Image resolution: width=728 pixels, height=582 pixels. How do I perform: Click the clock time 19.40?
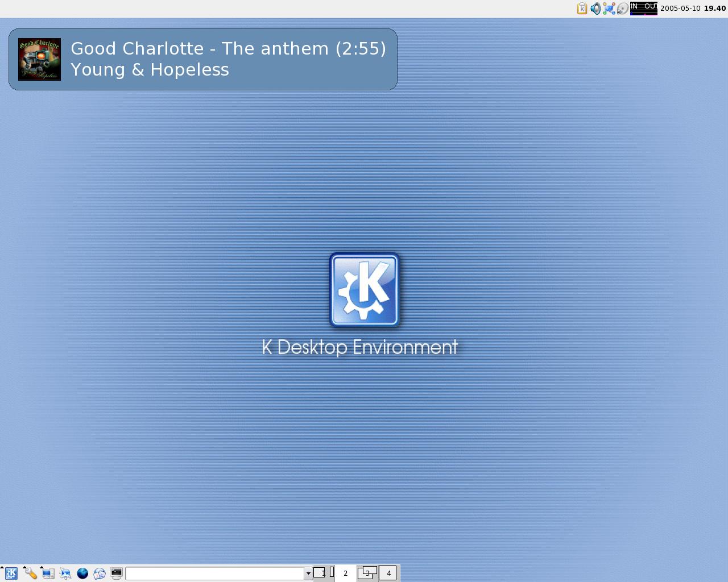[x=715, y=9]
